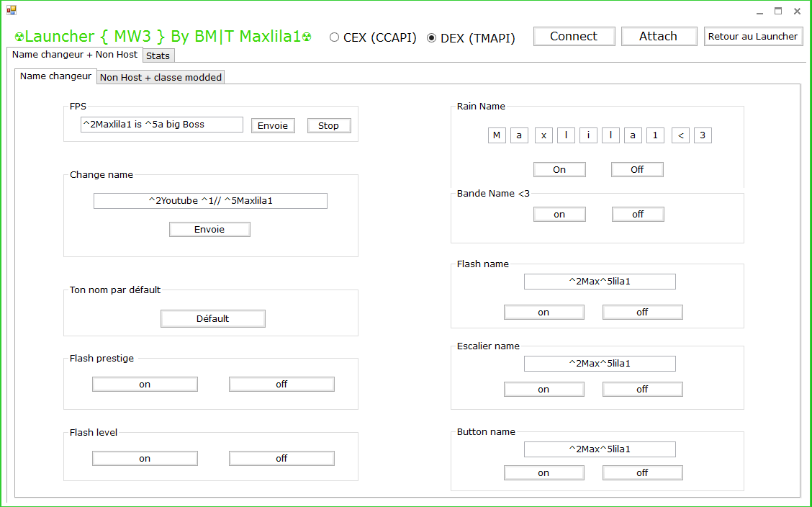Viewport: 812px width, 507px height.
Task: Turn off Flash name
Action: click(x=643, y=313)
